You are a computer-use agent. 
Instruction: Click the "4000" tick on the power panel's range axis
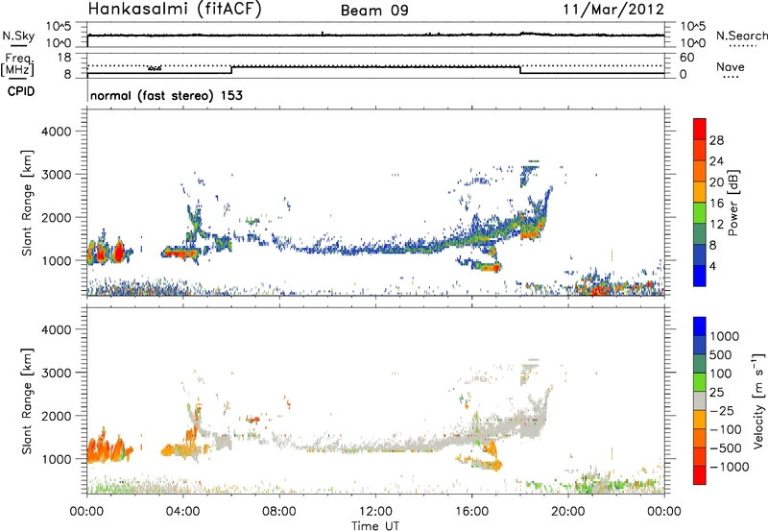56,132
